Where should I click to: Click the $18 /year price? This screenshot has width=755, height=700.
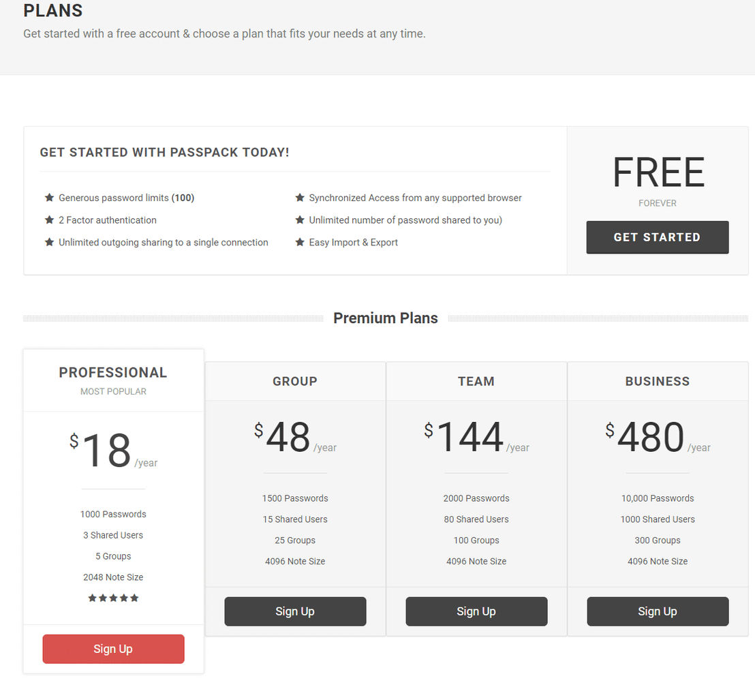coord(113,450)
